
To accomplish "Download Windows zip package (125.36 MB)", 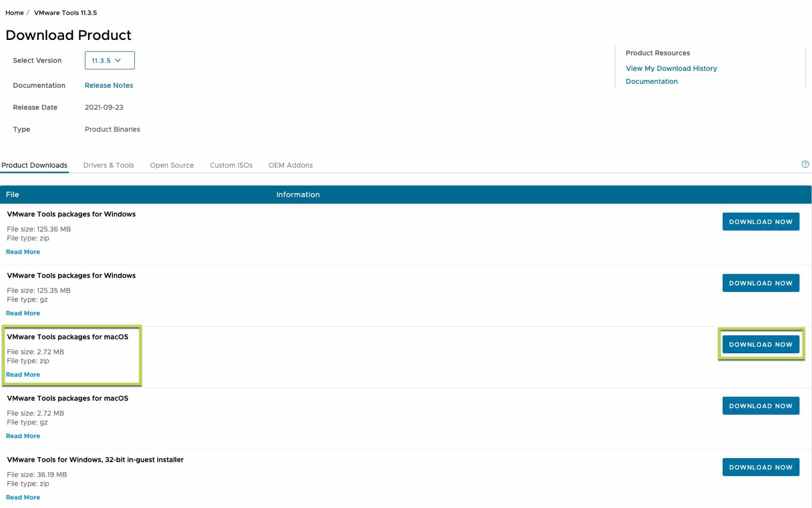I will tap(761, 222).
